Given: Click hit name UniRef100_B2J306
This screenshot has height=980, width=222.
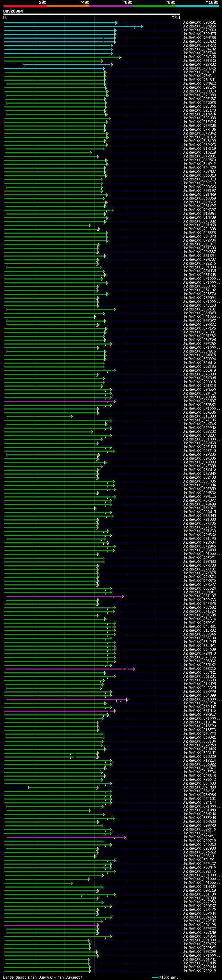Looking at the screenshot, I should pos(199,106).
